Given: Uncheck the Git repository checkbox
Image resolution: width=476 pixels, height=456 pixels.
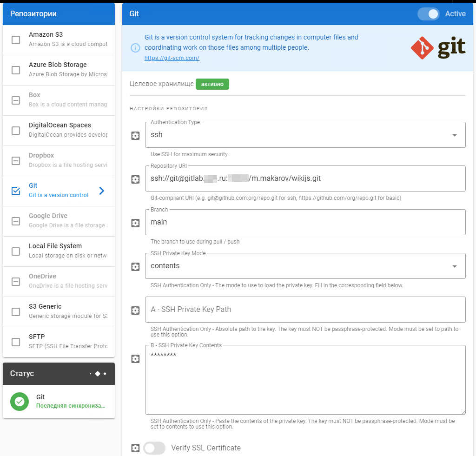Looking at the screenshot, I should (x=16, y=191).
